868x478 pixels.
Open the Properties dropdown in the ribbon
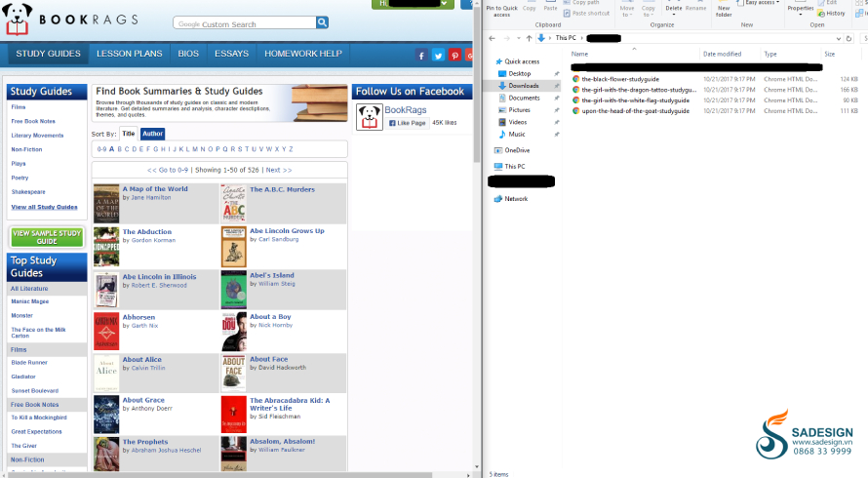(801, 15)
